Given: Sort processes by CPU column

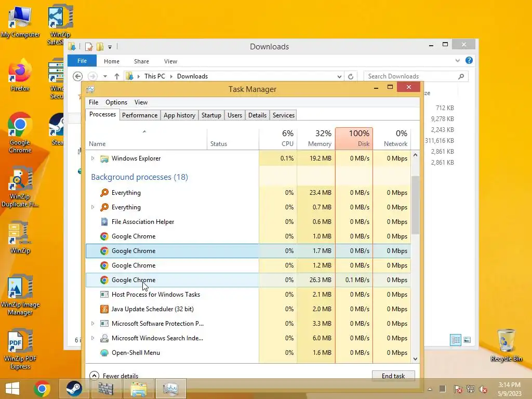Looking at the screenshot, I should coord(278,138).
